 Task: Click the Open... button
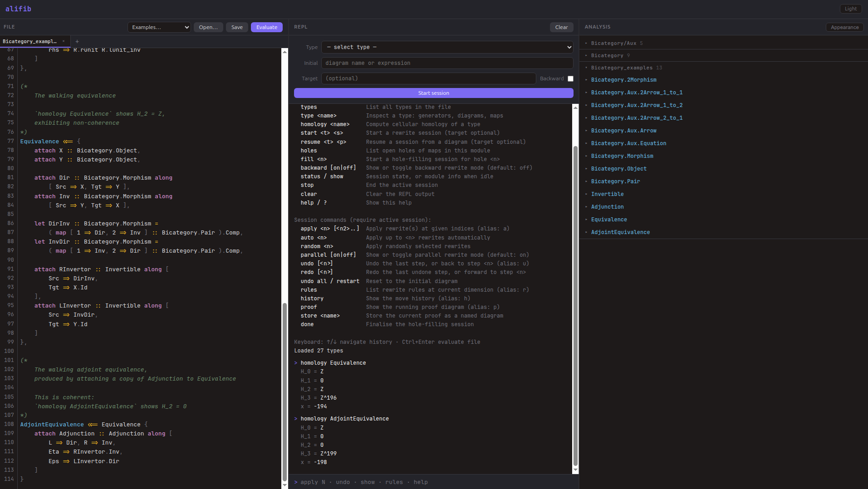pos(208,27)
